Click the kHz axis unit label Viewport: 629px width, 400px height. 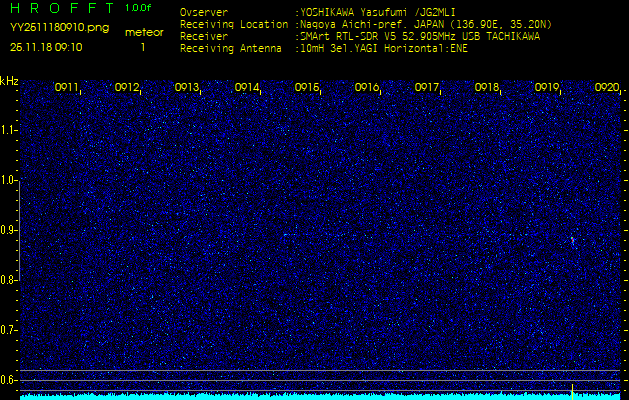9,80
